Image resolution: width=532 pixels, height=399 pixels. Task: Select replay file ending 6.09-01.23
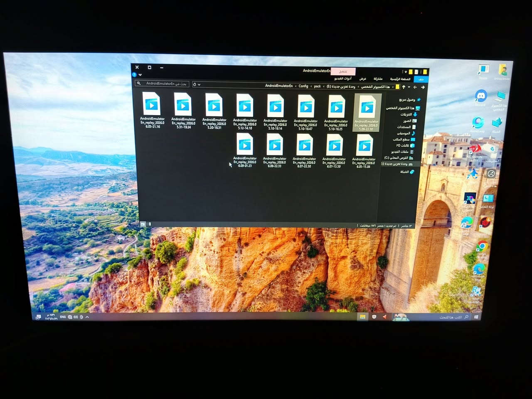coord(245,150)
